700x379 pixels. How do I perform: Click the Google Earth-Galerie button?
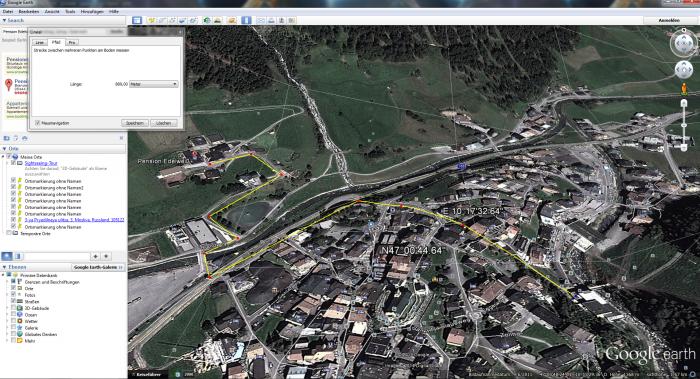98,267
